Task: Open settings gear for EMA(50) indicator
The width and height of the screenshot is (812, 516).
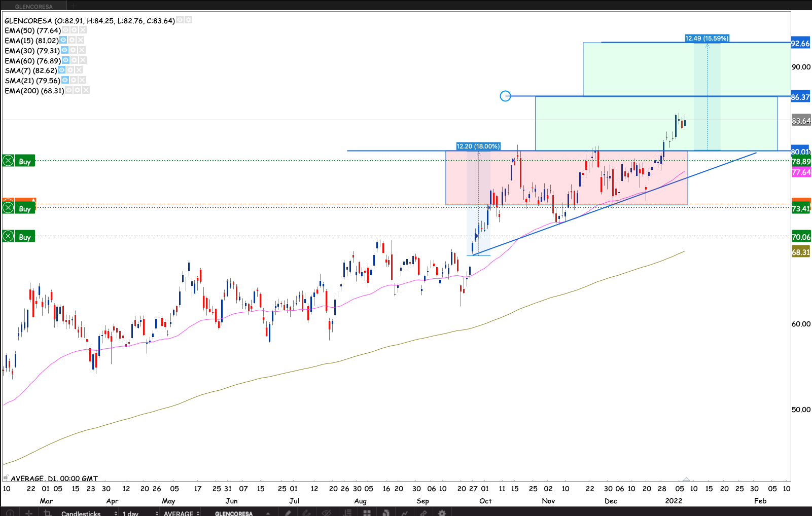Action: coord(74,30)
